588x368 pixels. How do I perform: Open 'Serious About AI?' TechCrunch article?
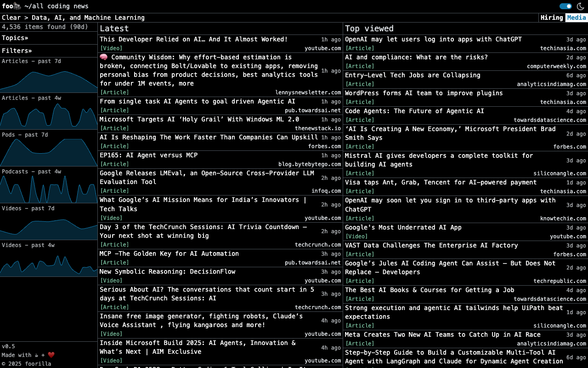tap(207, 293)
